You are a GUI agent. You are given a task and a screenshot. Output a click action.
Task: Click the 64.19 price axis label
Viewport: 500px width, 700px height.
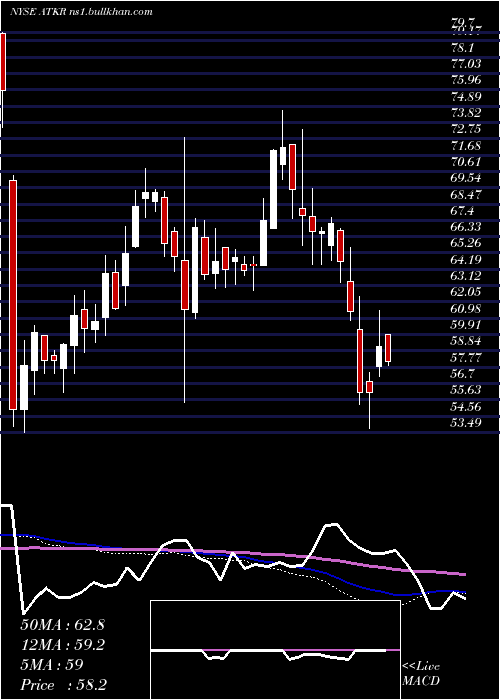point(467,260)
